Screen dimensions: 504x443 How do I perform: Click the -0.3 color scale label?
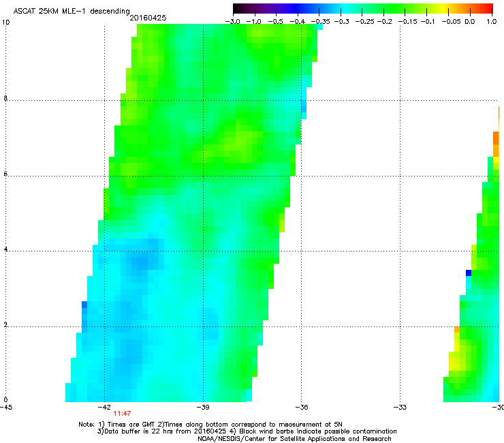(342, 22)
